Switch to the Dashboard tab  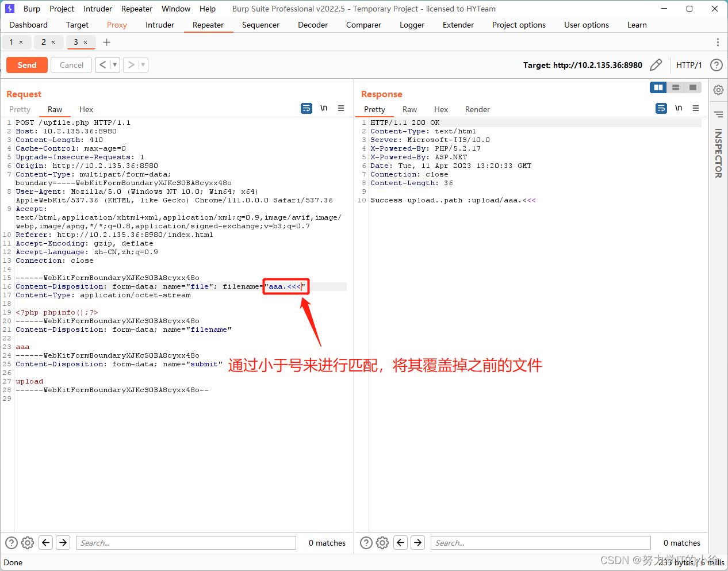[x=29, y=25]
